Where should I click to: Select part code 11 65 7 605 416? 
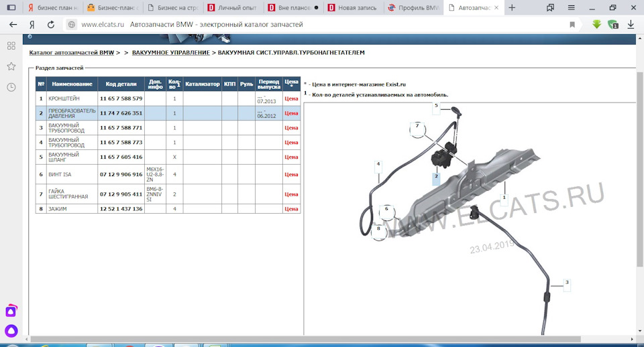click(x=121, y=157)
